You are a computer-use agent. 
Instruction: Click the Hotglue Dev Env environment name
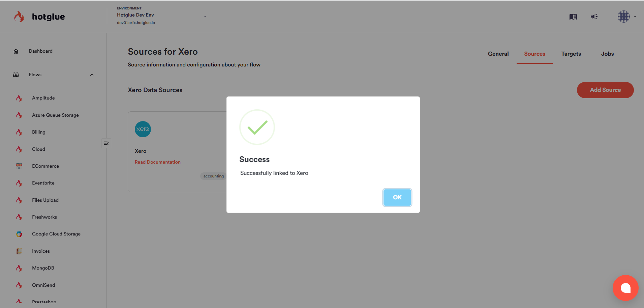(x=135, y=15)
